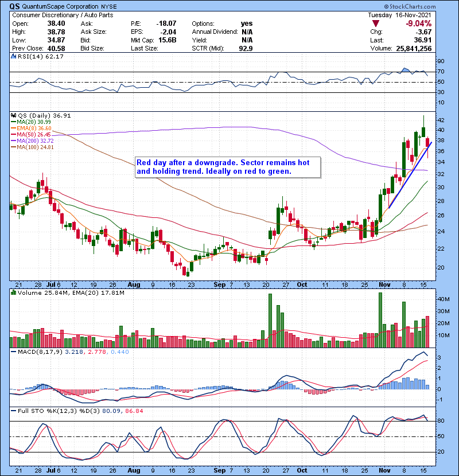Click the Consumer Discretionary / Auto Parts sector text
The height and width of the screenshot is (476, 459).
(x=63, y=15)
